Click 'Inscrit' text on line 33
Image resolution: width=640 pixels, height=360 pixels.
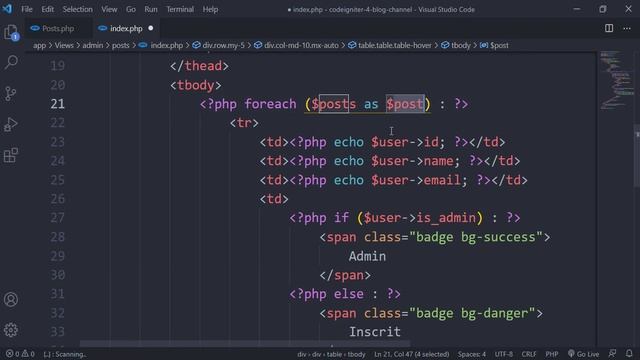point(375,332)
